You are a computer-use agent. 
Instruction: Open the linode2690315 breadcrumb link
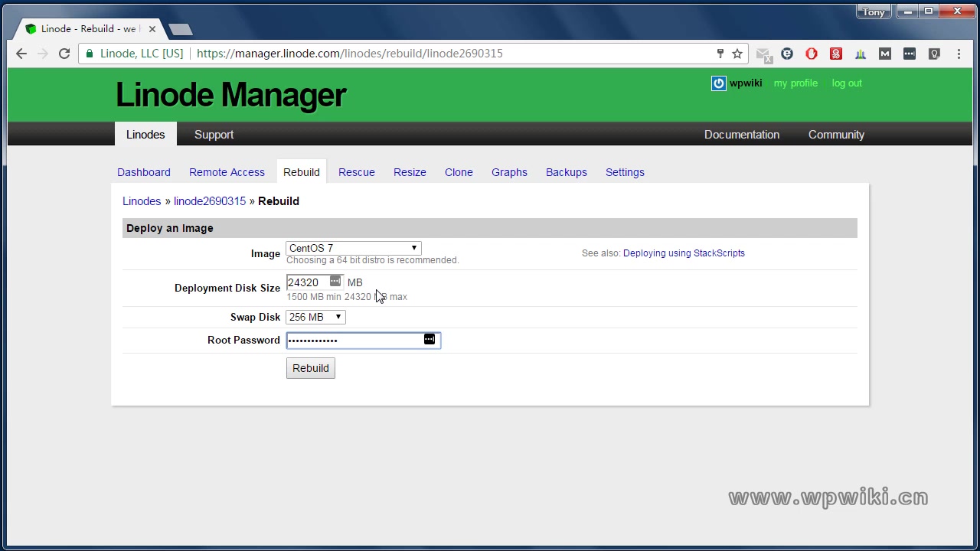tap(210, 201)
